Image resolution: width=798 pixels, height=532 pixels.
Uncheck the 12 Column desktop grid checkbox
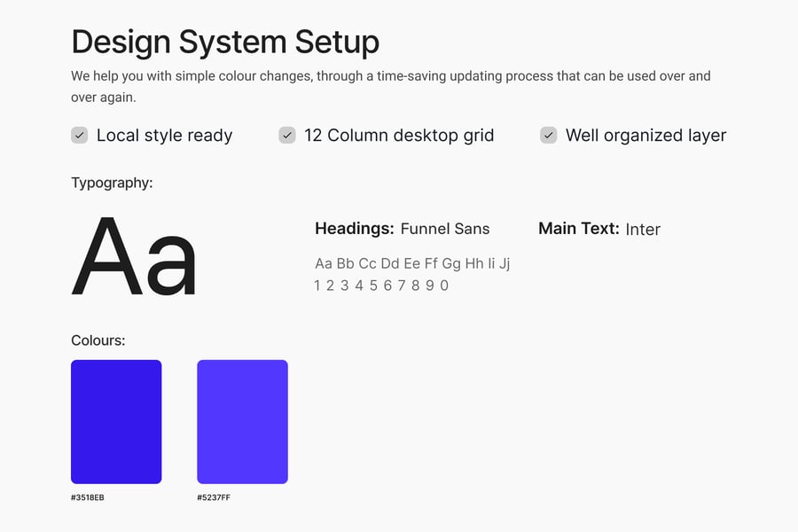coord(287,135)
